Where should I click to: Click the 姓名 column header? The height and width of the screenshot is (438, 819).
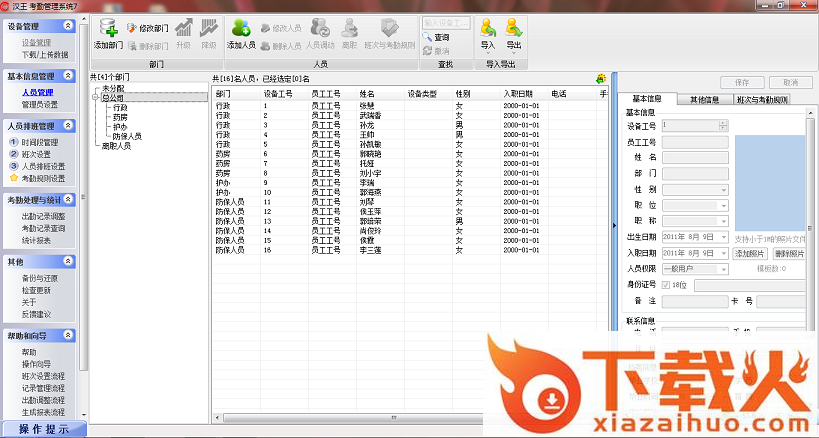coord(380,94)
